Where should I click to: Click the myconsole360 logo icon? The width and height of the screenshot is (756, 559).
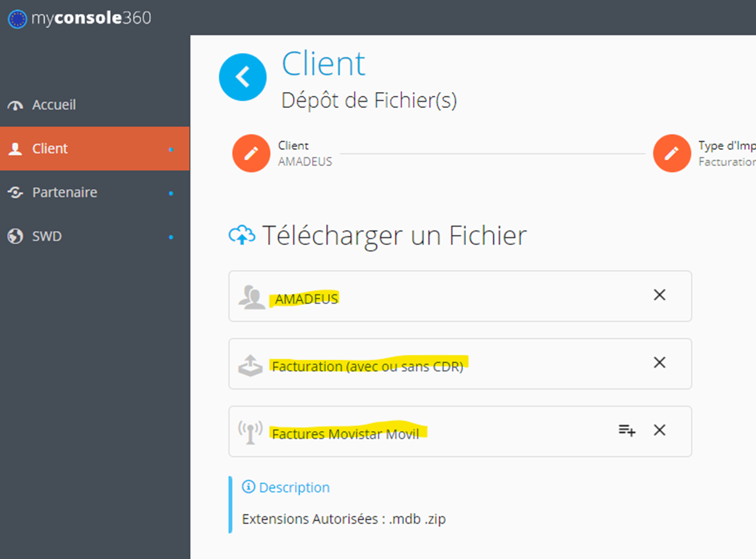tap(17, 19)
